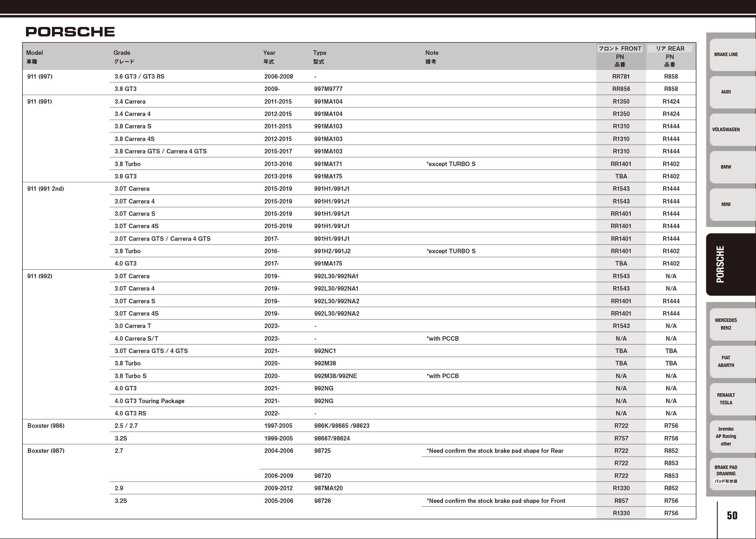Click type code 997M9777
Screen dimensions: 756x539
click(x=328, y=89)
